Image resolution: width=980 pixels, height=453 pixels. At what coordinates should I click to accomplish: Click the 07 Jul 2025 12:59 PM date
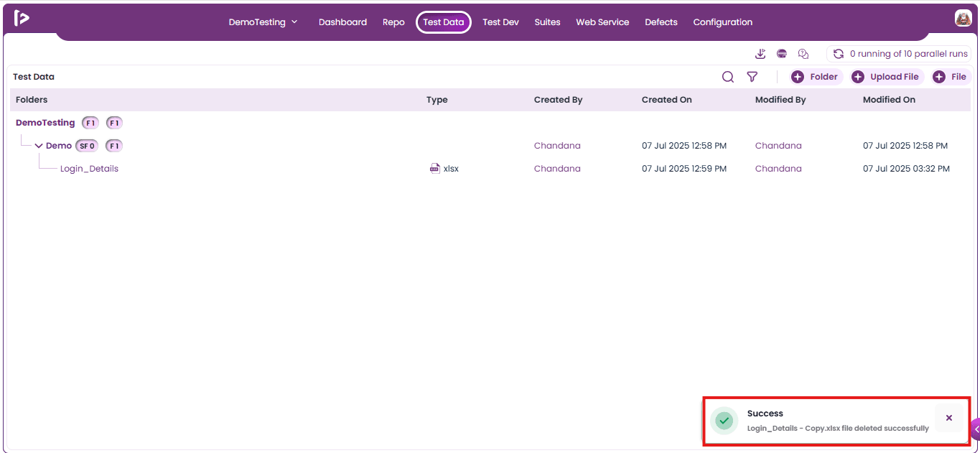tap(684, 169)
